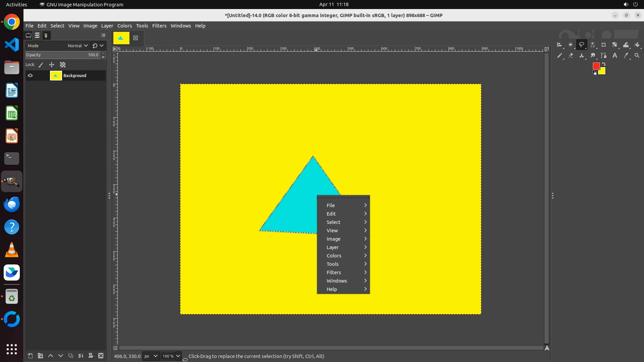Click the add layer mask icon
The height and width of the screenshot is (362, 644).
coord(91,356)
